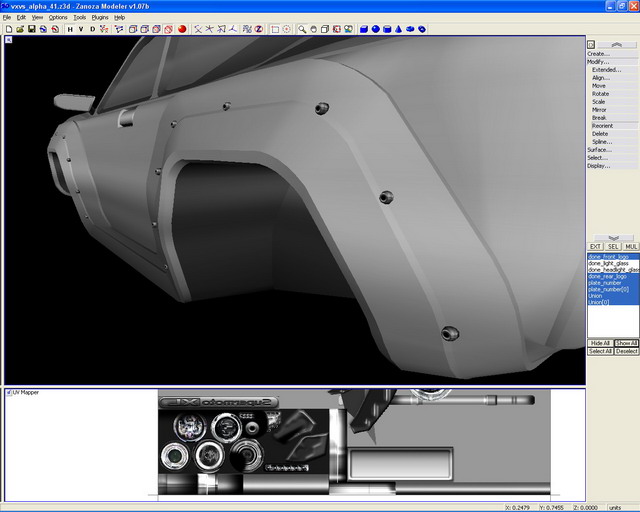Create a blue sphere primitive

(376, 29)
